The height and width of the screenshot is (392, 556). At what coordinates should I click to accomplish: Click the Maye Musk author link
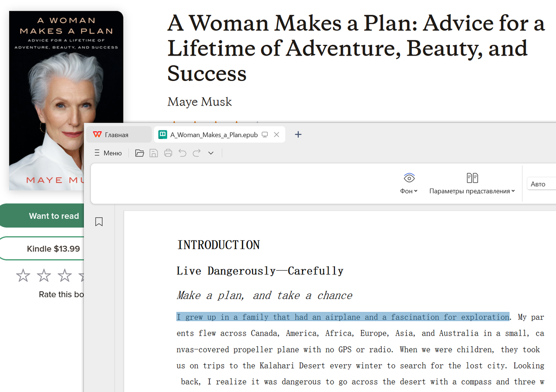click(200, 102)
